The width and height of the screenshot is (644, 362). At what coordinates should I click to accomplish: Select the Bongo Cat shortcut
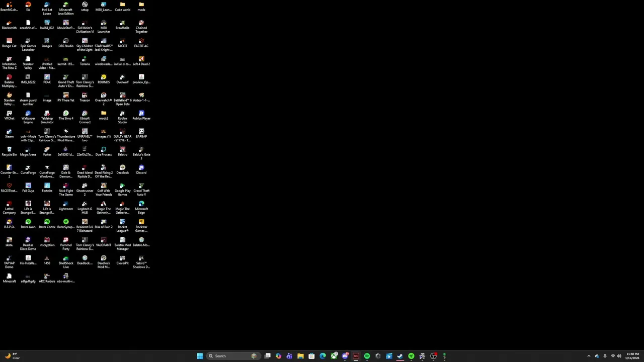(9, 43)
